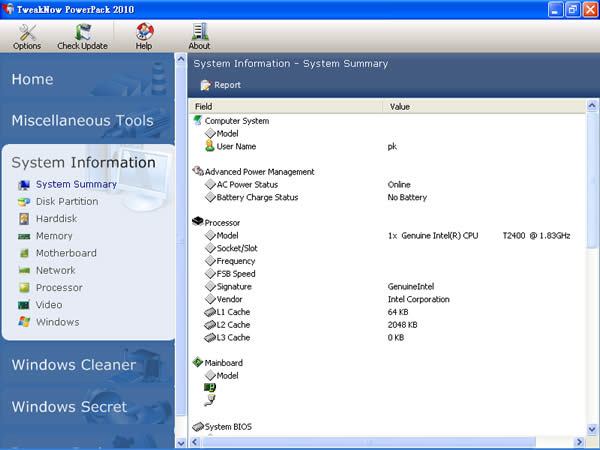The height and width of the screenshot is (450, 600).
Task: Click the L3 Cache icon
Action: (x=210, y=338)
